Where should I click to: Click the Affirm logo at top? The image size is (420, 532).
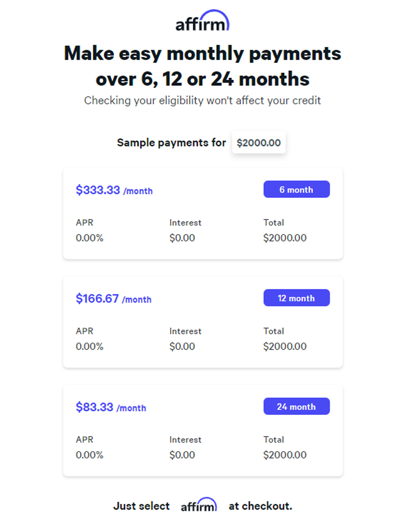tap(203, 22)
